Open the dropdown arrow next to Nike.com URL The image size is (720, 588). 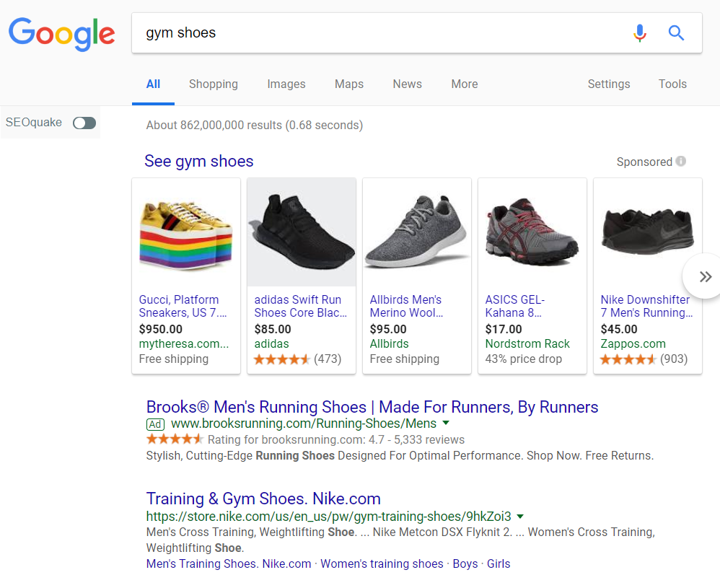521,516
